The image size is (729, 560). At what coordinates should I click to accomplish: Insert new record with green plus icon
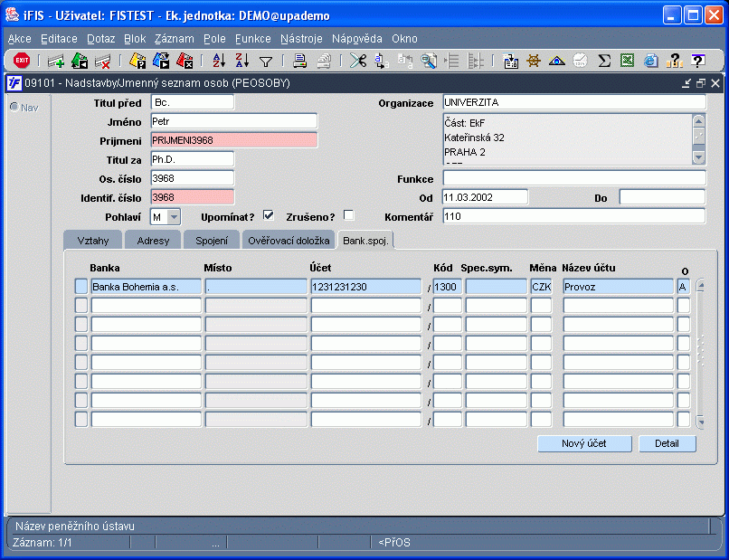56,61
